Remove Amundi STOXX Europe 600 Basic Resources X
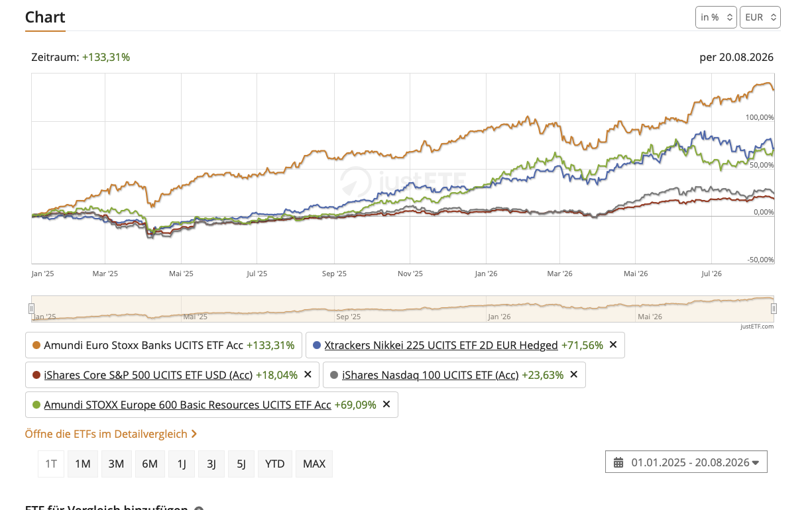Image resolution: width=812 pixels, height=510 pixels. coord(386,404)
